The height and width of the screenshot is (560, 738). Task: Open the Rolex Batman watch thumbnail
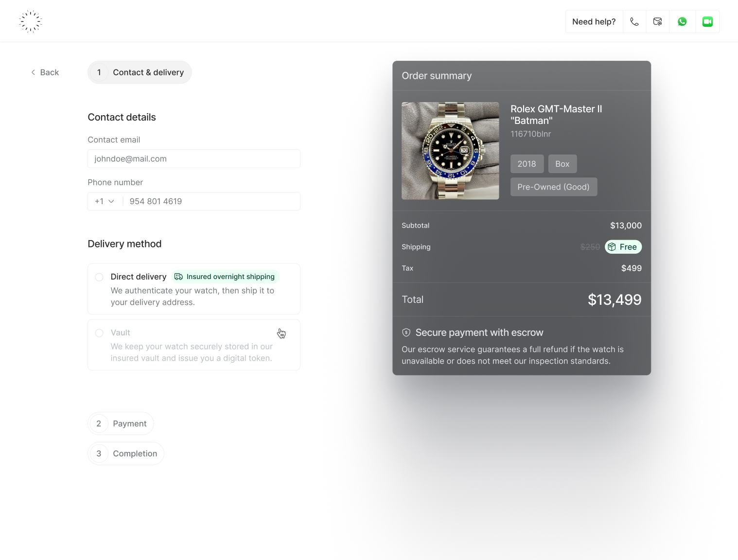click(x=450, y=151)
